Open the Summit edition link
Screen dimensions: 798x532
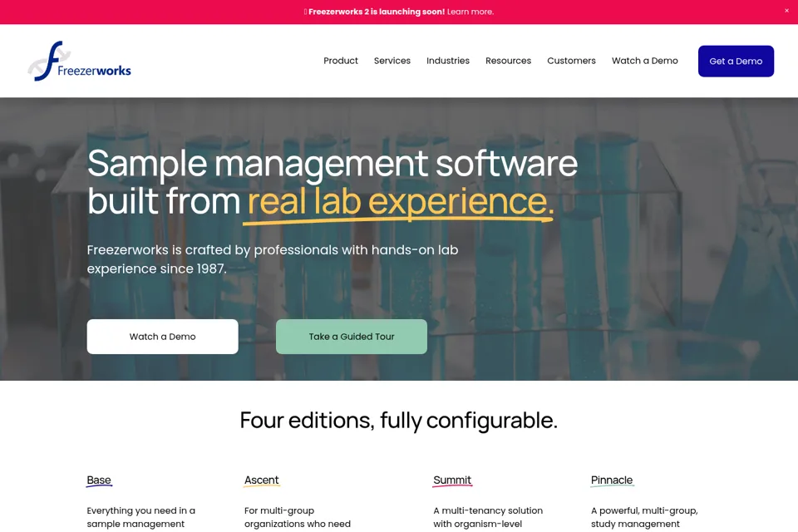pos(452,480)
